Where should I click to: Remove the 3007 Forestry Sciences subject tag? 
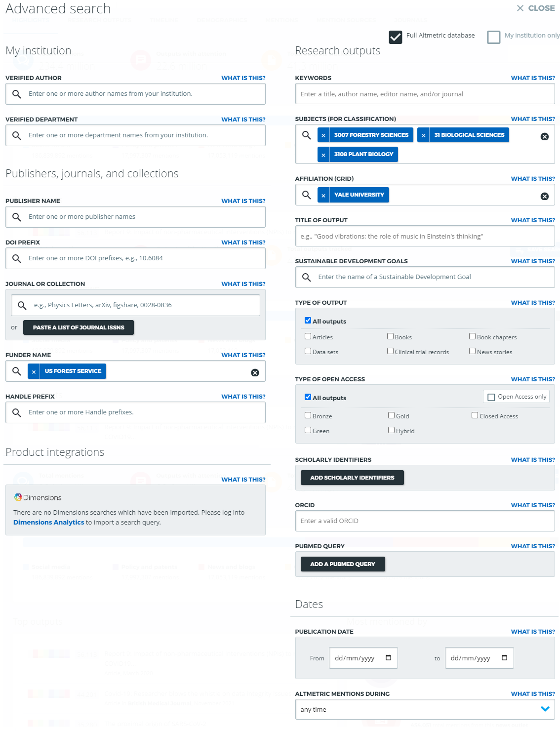(323, 135)
